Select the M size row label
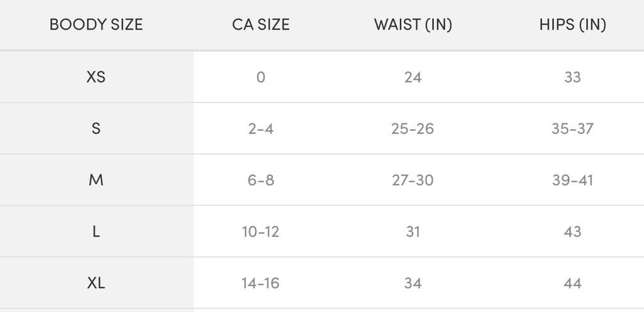Screen dimensions: 644x312 [x=96, y=181]
